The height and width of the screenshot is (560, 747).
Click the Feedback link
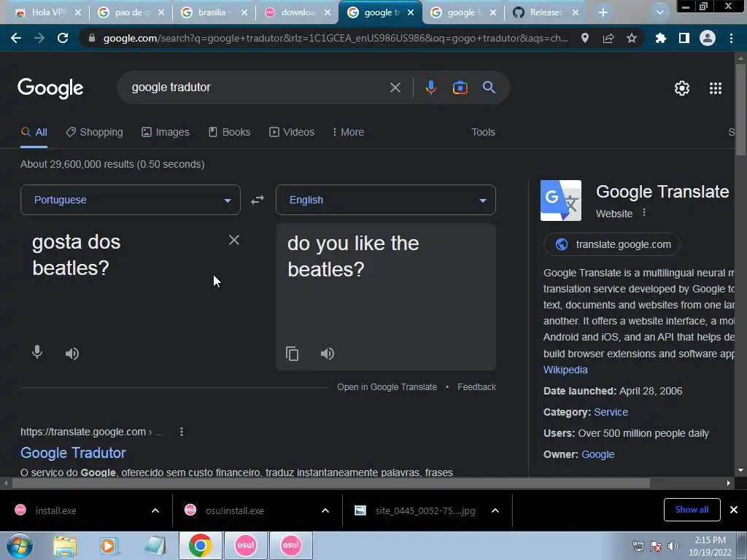click(x=476, y=386)
